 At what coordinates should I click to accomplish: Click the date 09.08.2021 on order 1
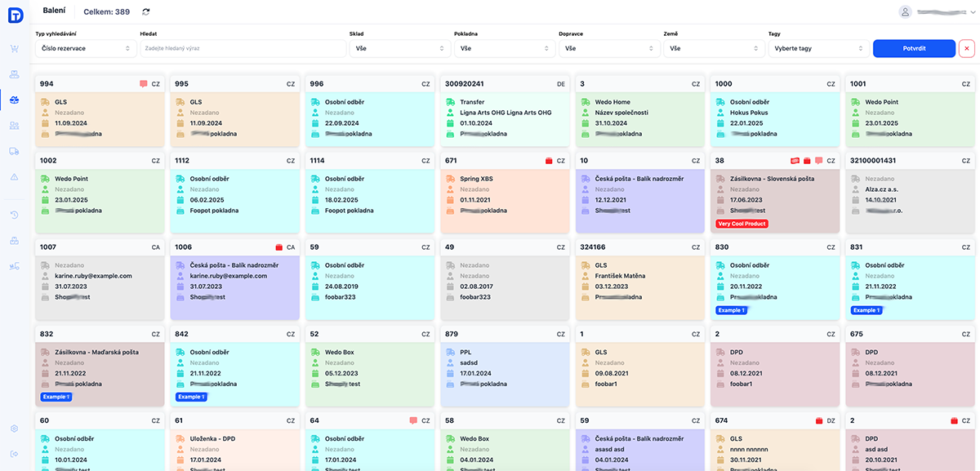coord(612,373)
